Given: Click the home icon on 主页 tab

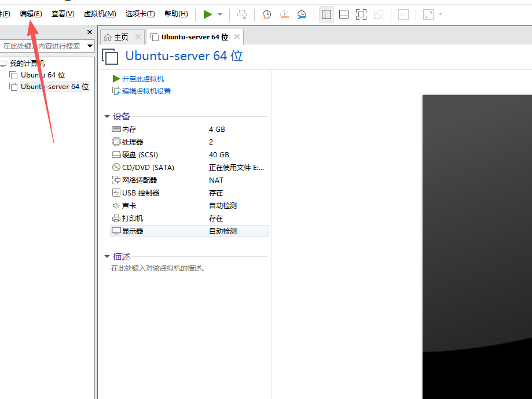Looking at the screenshot, I should [108, 37].
